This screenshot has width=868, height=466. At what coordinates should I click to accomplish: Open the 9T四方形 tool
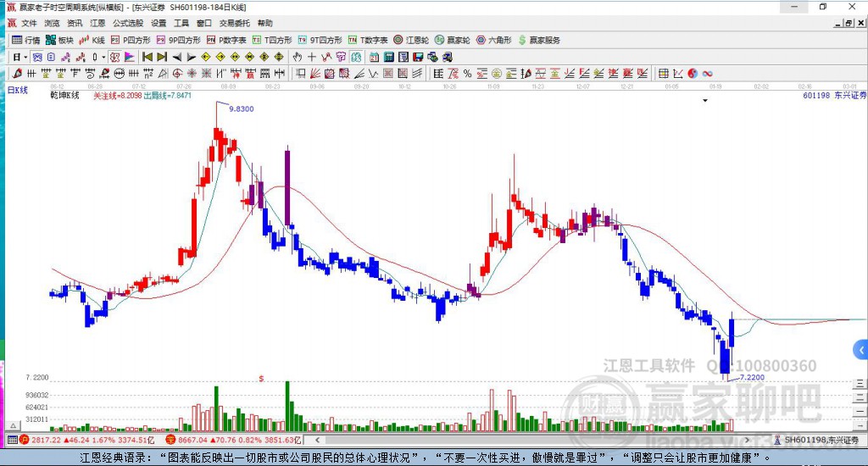(x=320, y=40)
